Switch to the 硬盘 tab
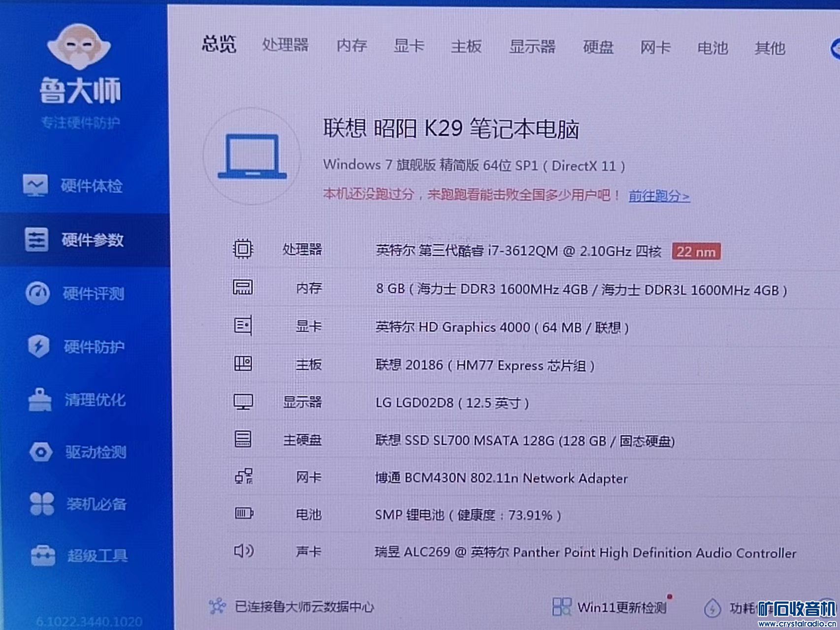Image resolution: width=840 pixels, height=630 pixels. tap(598, 47)
